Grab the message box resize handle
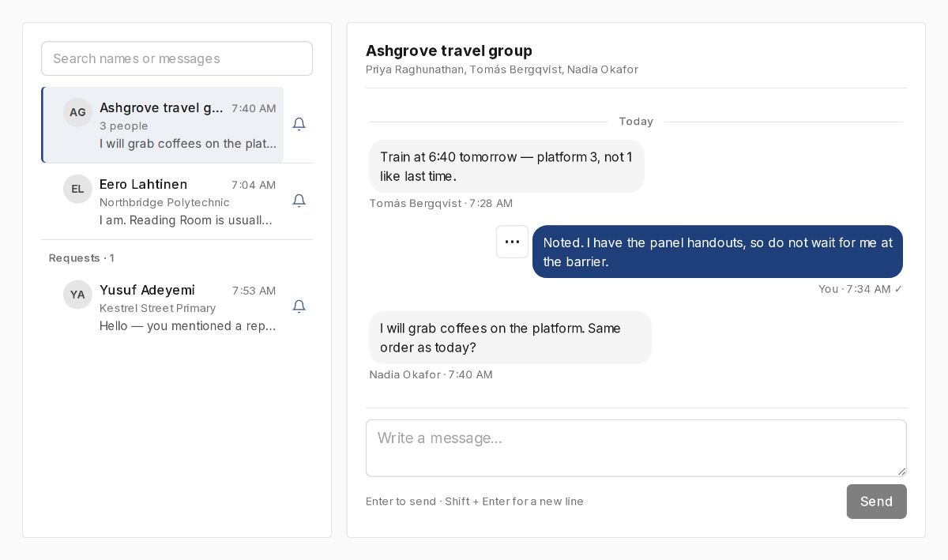The height and width of the screenshot is (560, 948). (901, 472)
